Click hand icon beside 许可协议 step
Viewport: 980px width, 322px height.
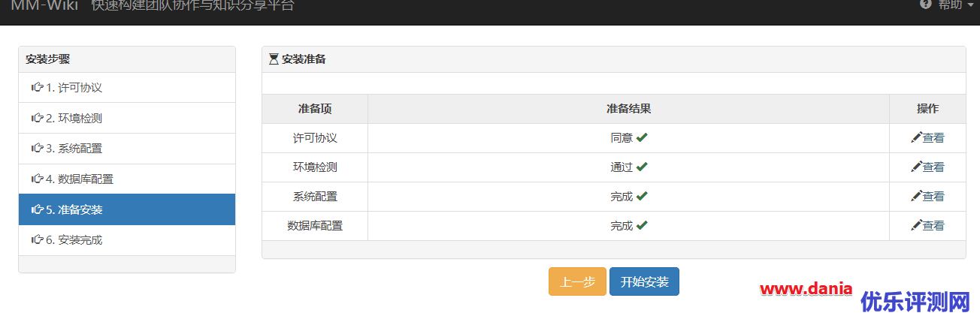(x=37, y=87)
